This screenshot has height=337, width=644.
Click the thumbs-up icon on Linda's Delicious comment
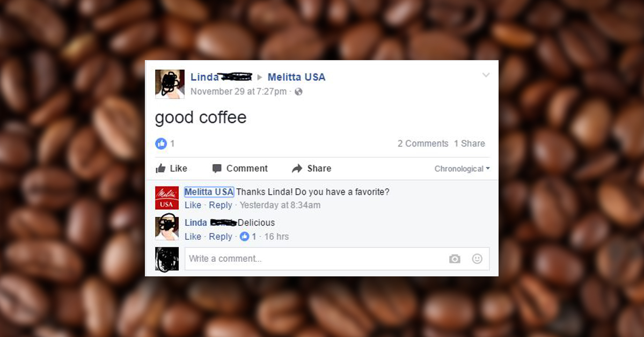pos(244,236)
